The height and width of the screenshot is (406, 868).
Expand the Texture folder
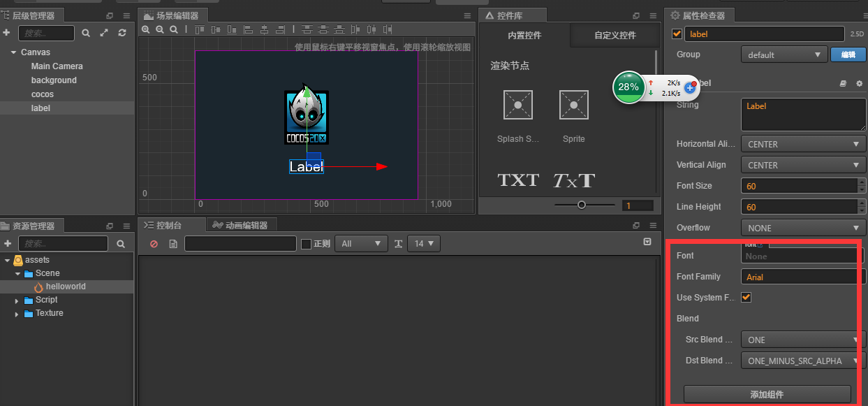point(18,313)
